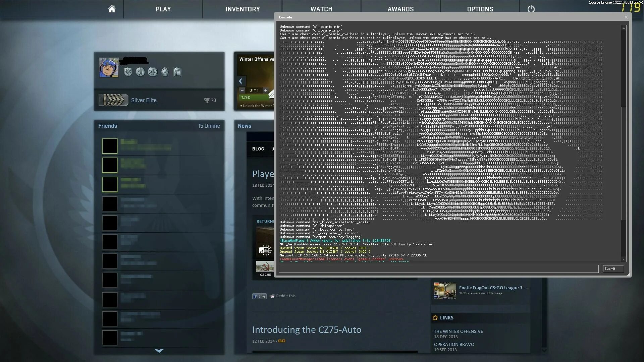This screenshot has height=362, width=644.
Task: Click the third medal icon on profile
Action: coord(152,72)
